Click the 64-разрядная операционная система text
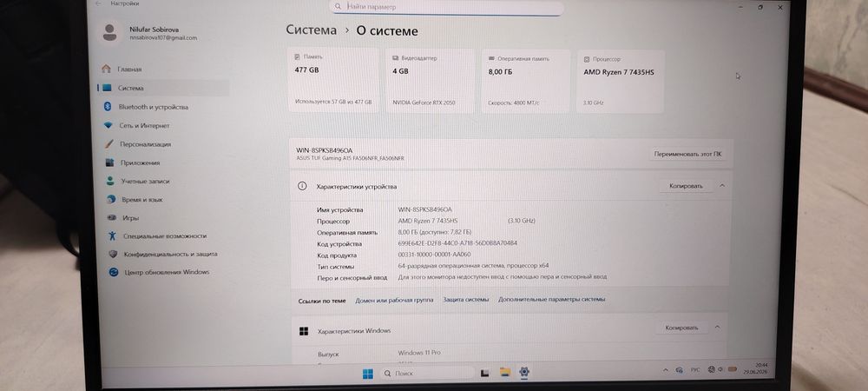 pyautogui.click(x=473, y=266)
